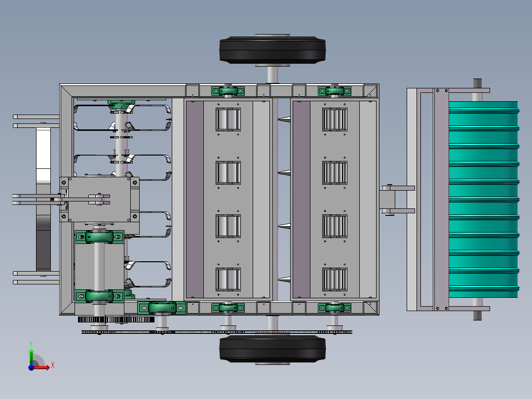Click the red X axis arrow of triad
This screenshot has width=532, height=399.
pos(41,367)
